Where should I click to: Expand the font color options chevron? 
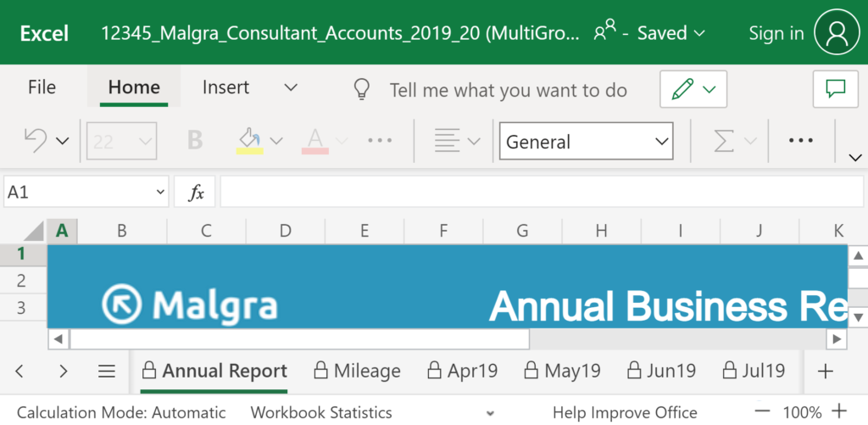pos(342,142)
